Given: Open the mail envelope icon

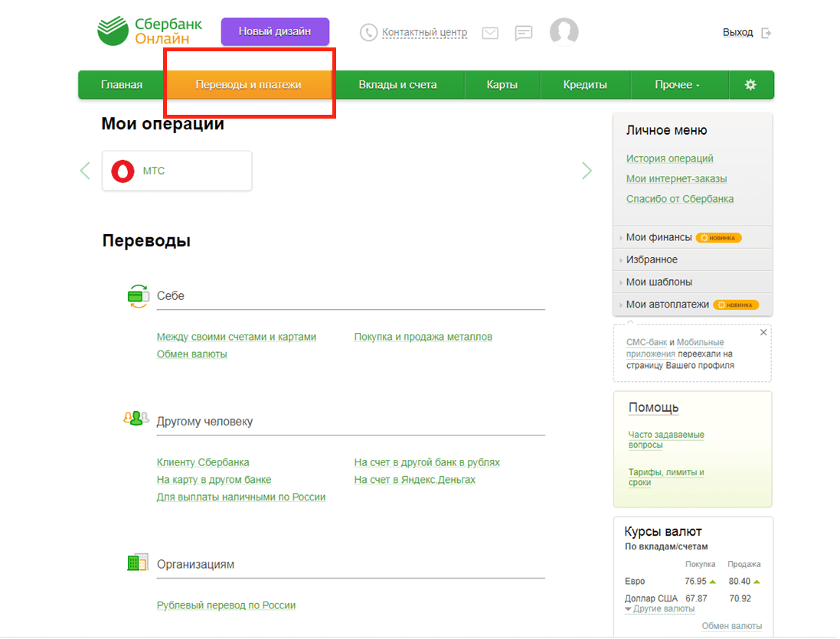Looking at the screenshot, I should coord(490,33).
